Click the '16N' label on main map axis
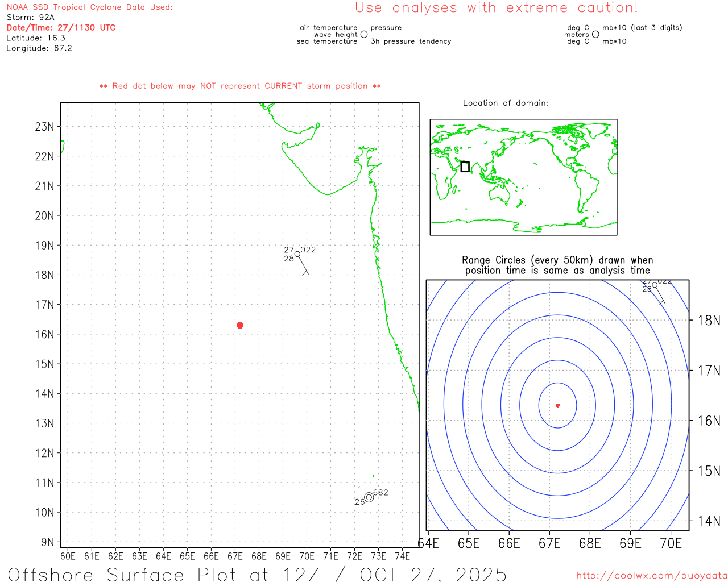 coord(44,334)
